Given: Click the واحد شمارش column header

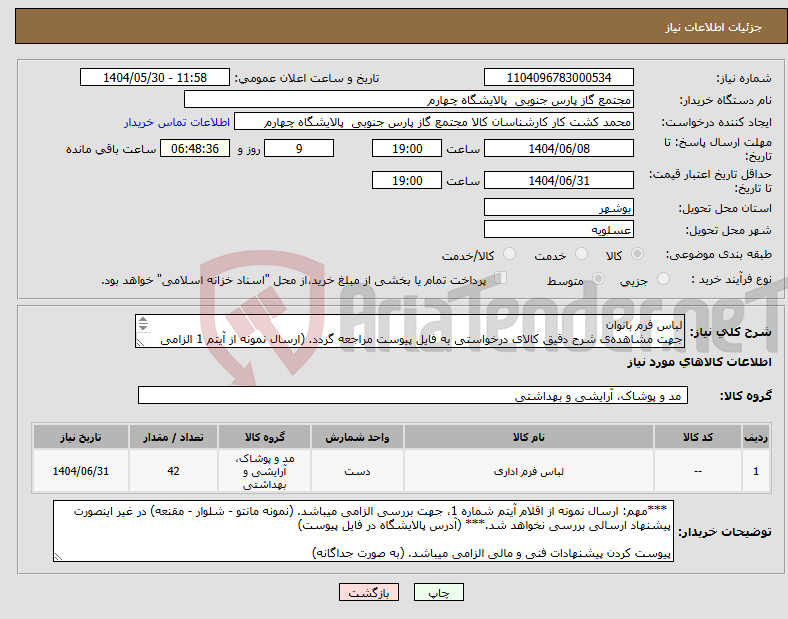Looking at the screenshot, I should [357, 437].
